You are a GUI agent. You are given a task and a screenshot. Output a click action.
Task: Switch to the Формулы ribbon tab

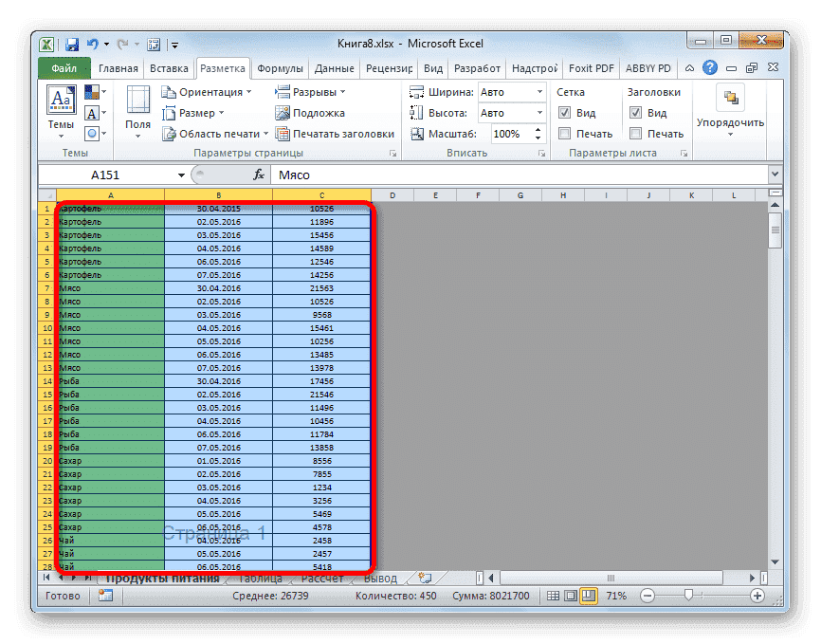(281, 67)
